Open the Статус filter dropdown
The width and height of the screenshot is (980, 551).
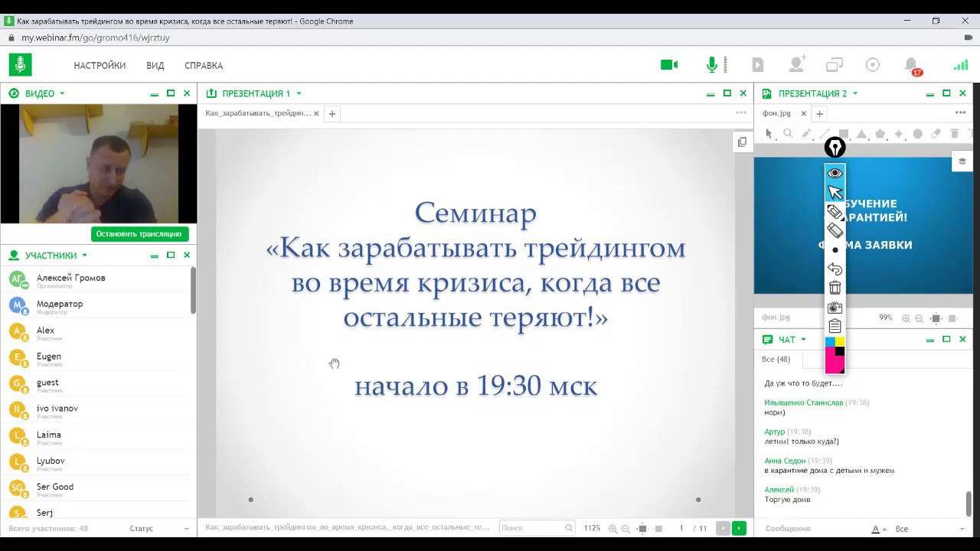click(x=159, y=529)
